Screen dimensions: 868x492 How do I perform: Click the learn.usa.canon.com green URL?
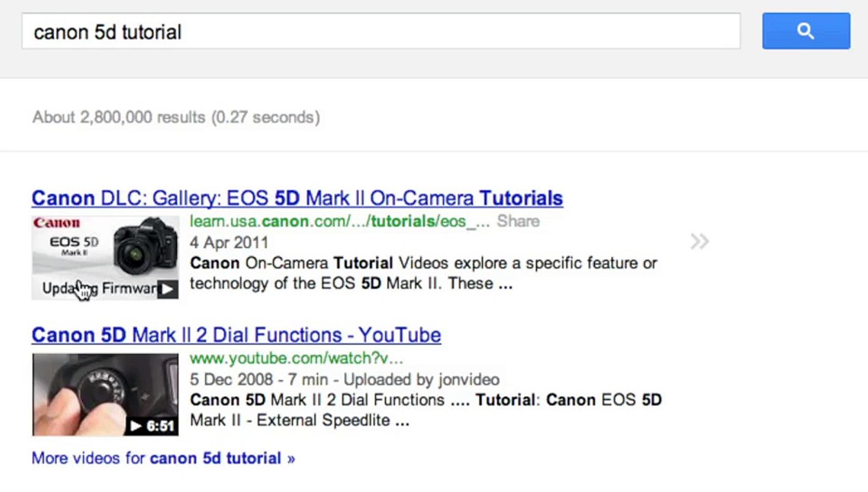(x=340, y=221)
